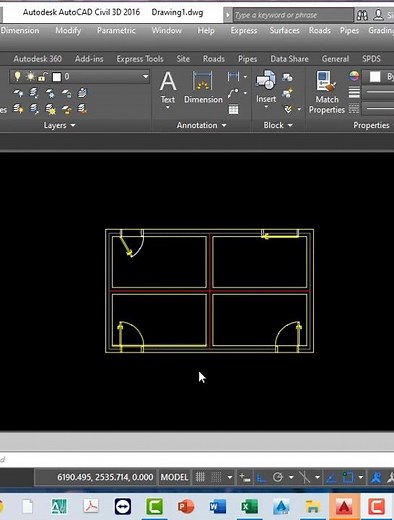This screenshot has height=520, width=394.
Task: Toggle dynamic input in status bar
Action: tap(245, 477)
